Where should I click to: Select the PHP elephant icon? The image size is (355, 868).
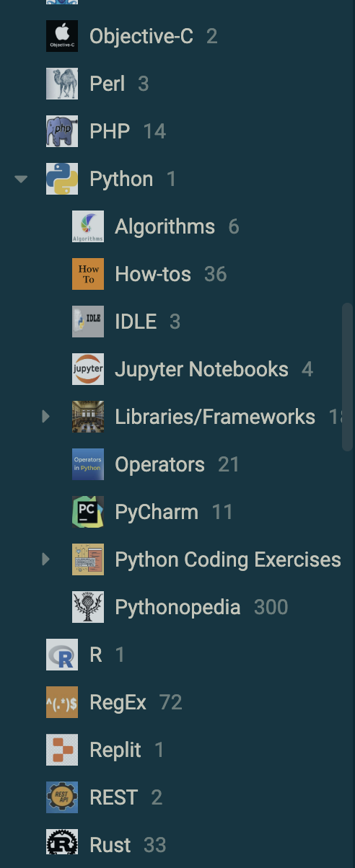tap(62, 131)
